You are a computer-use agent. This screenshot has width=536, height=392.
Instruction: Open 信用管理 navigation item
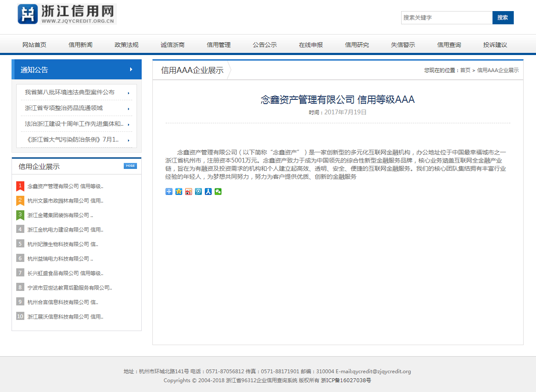pos(219,45)
